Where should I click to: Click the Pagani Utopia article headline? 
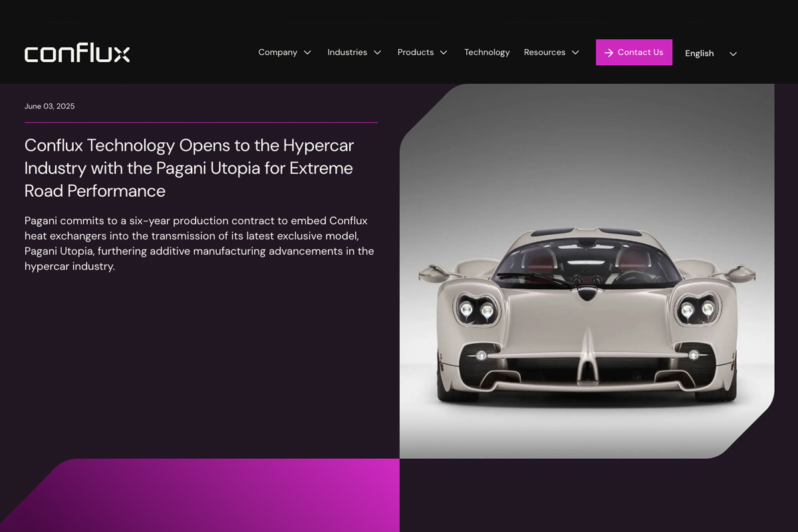pos(189,168)
